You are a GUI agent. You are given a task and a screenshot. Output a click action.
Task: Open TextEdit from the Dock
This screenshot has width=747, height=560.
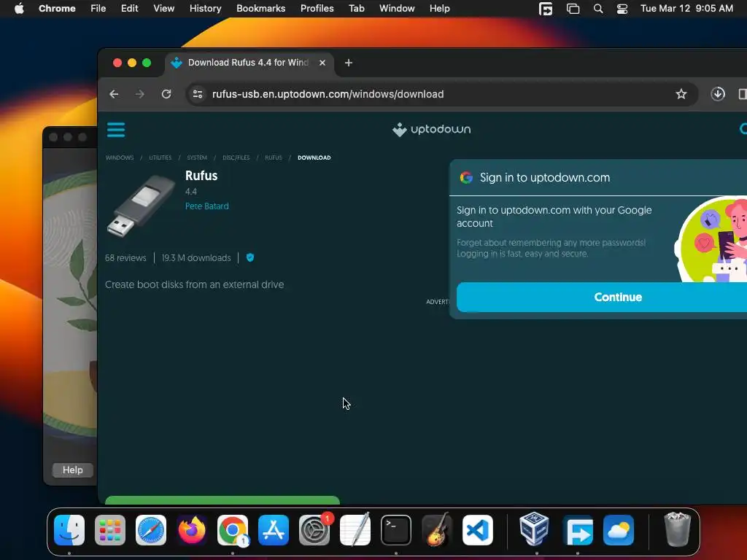click(x=355, y=530)
